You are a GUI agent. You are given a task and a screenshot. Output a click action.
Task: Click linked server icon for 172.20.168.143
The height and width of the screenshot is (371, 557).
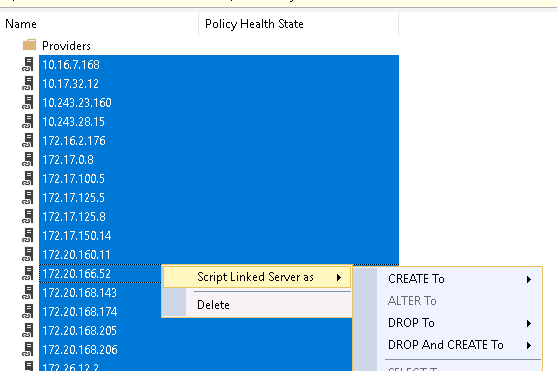pos(28,292)
